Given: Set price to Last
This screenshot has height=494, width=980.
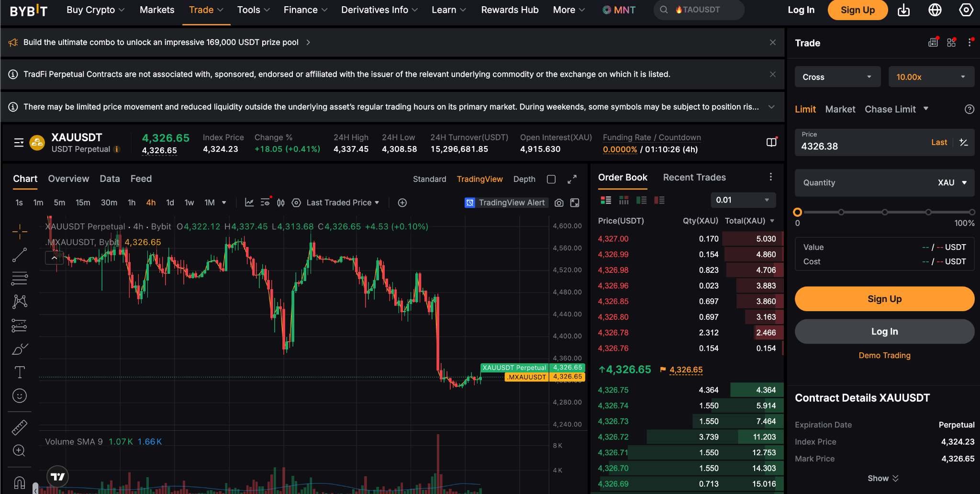Looking at the screenshot, I should [939, 142].
